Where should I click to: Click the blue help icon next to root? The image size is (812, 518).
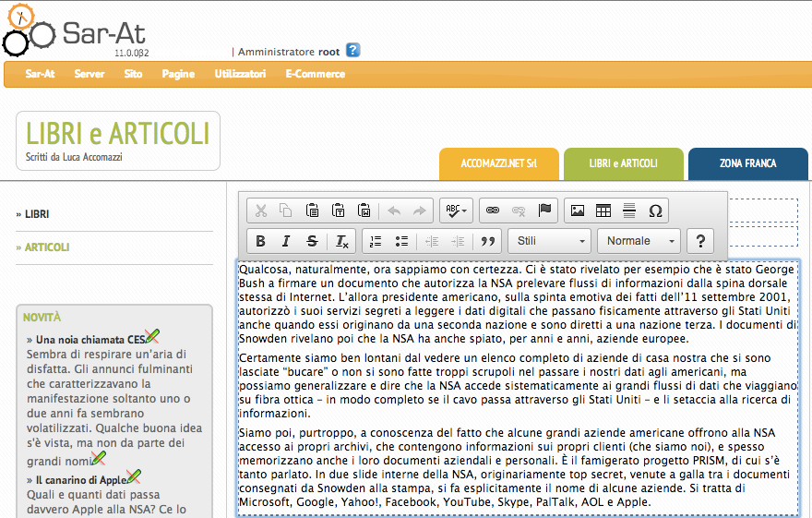click(x=353, y=50)
